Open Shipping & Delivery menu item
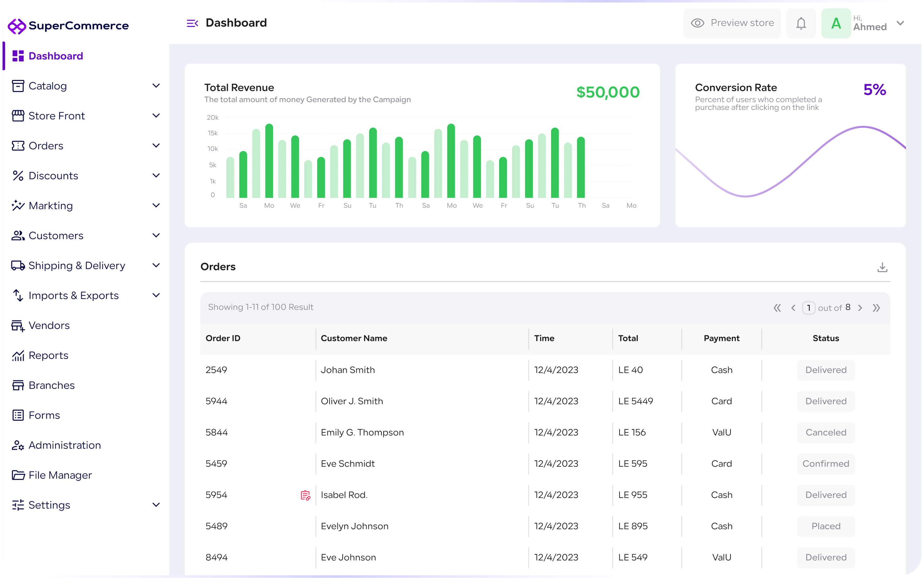This screenshot has width=924, height=578. 86,265
